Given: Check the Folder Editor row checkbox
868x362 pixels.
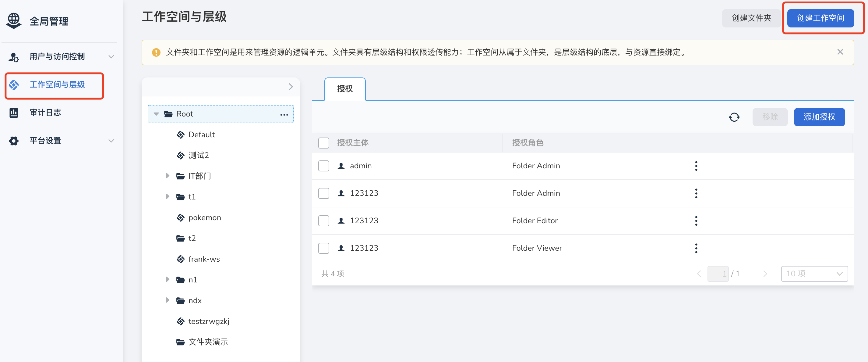Looking at the screenshot, I should (324, 220).
